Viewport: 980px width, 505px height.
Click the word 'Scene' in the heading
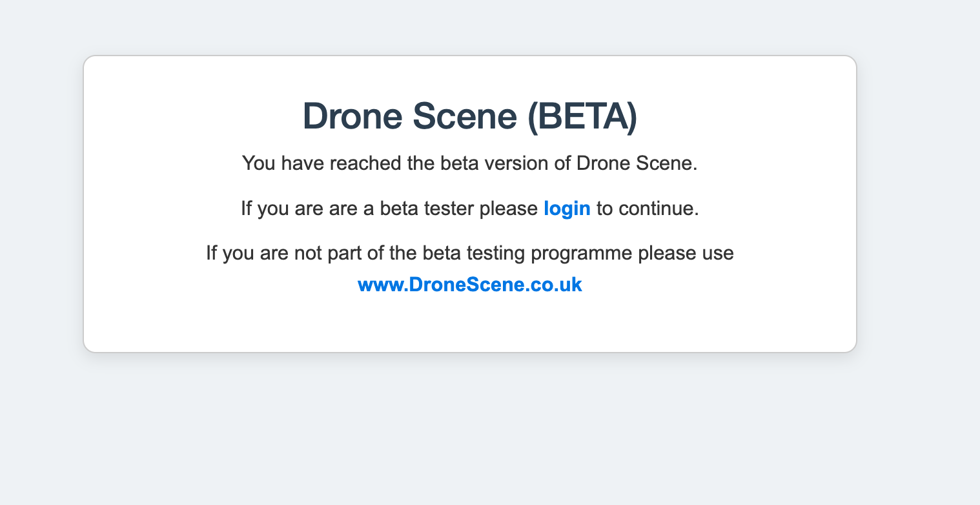(465, 116)
